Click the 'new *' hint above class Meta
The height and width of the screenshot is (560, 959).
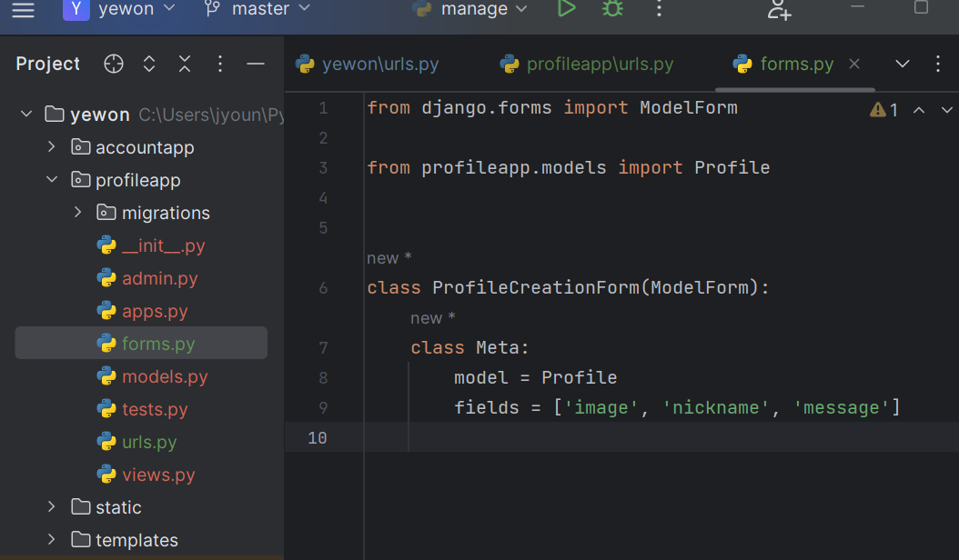click(432, 318)
